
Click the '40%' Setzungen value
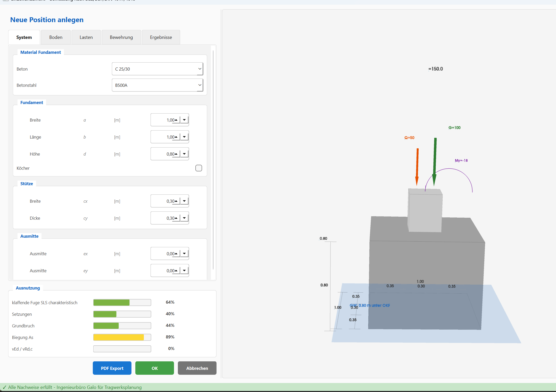pyautogui.click(x=170, y=314)
